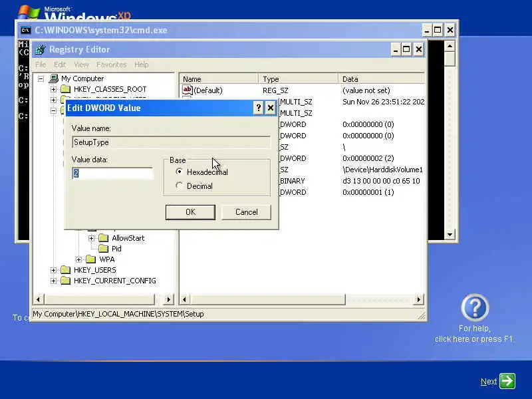Viewport: 532px width, 399px height.
Task: Select the AllowStart key label
Action: click(128, 238)
